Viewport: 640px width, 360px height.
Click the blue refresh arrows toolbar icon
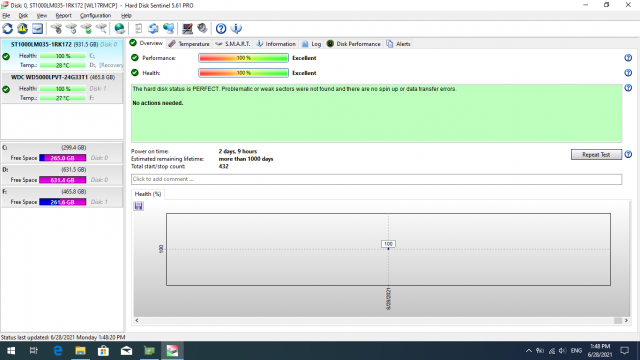click(x=7, y=29)
